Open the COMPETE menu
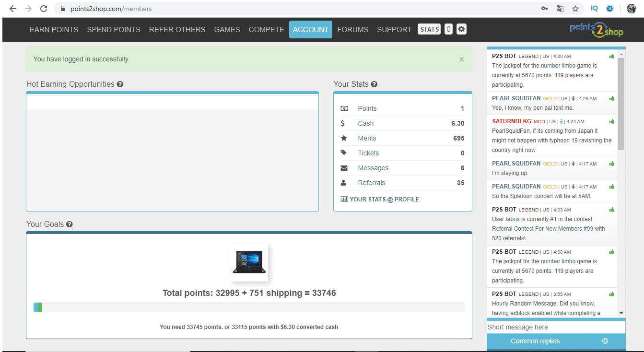Screen dimensions: 644x352 266,29
